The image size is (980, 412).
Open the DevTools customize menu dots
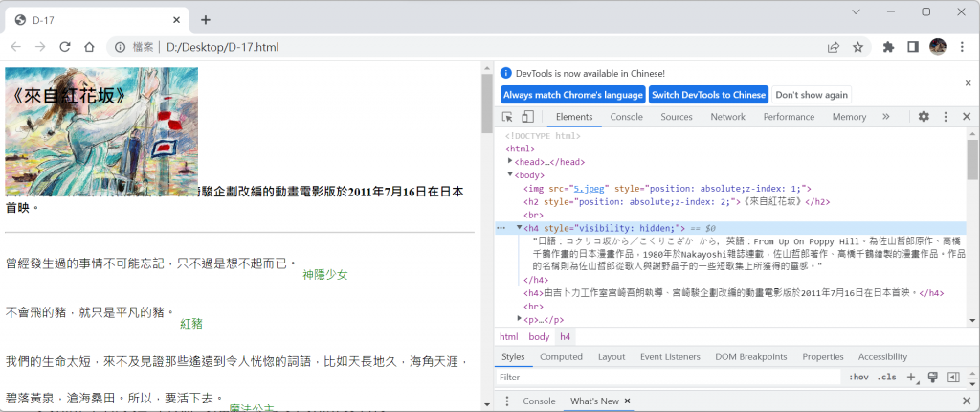pyautogui.click(x=946, y=117)
